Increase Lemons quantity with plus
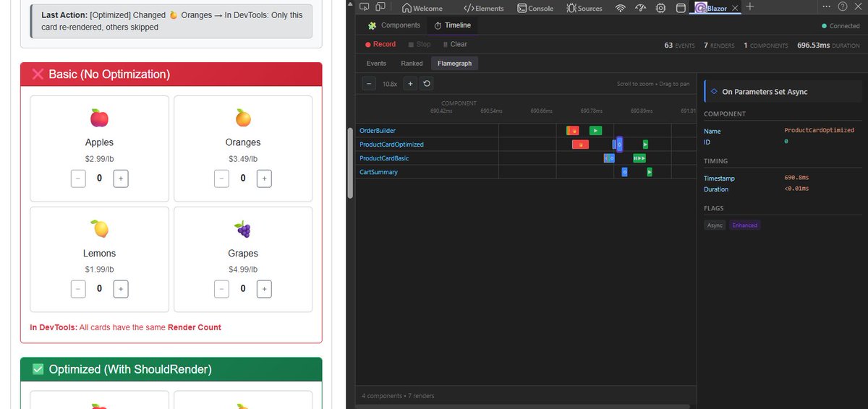 point(121,289)
